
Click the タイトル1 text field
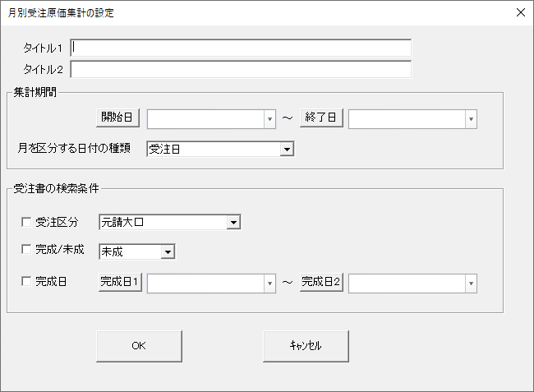coord(241,48)
